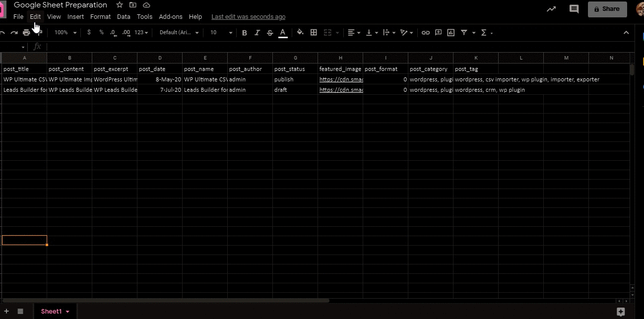The width and height of the screenshot is (644, 319).
Task: Open the font size 10 dropdown
Action: (x=221, y=32)
